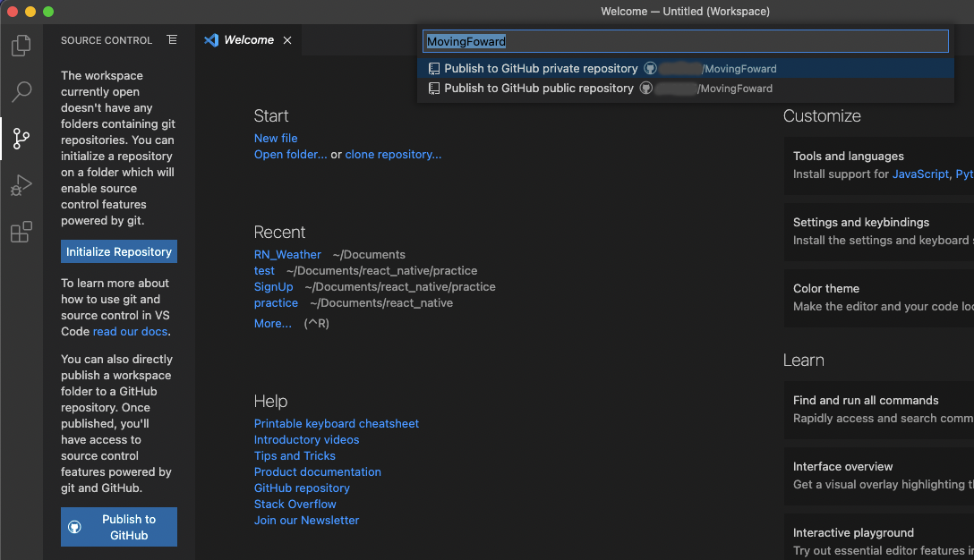Screen dimensions: 974x560
Task: Click the JavaScript language support link
Action: 920,174
